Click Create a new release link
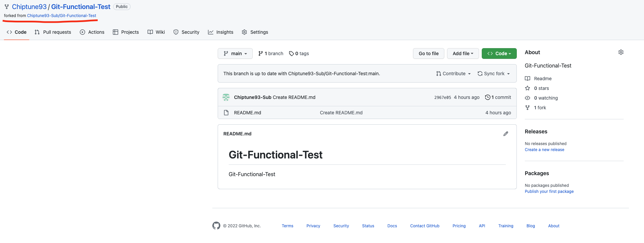The height and width of the screenshot is (243, 644). click(x=545, y=150)
